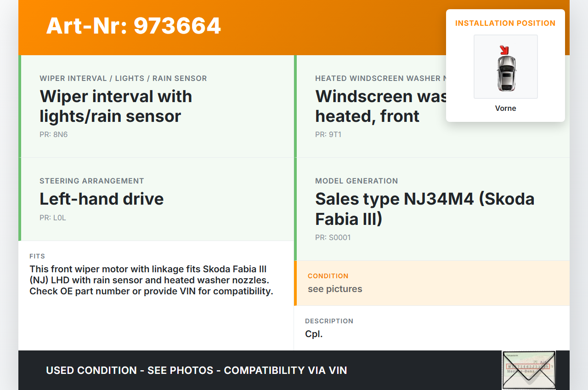Click the 'Used condition - see photos' footer text
Viewport: 588px width, 390px height.
tap(196, 370)
